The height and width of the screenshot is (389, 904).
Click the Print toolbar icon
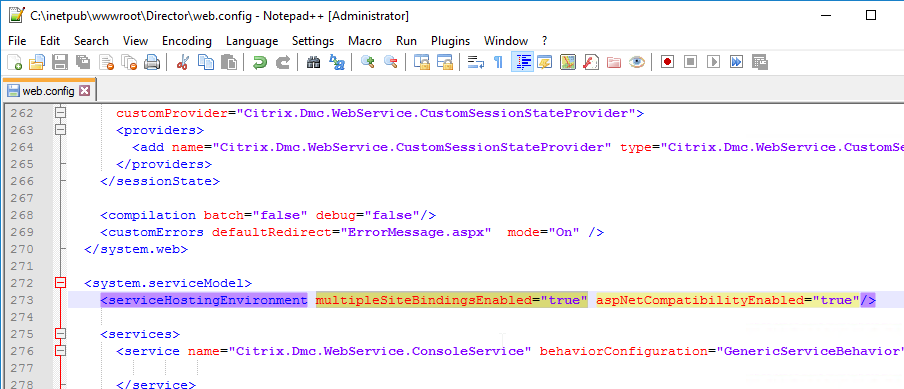tap(152, 62)
